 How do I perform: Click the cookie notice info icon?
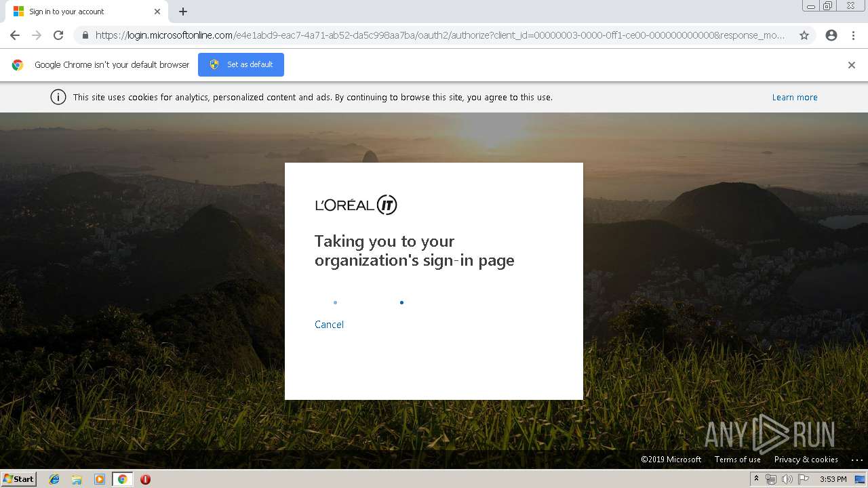(58, 97)
